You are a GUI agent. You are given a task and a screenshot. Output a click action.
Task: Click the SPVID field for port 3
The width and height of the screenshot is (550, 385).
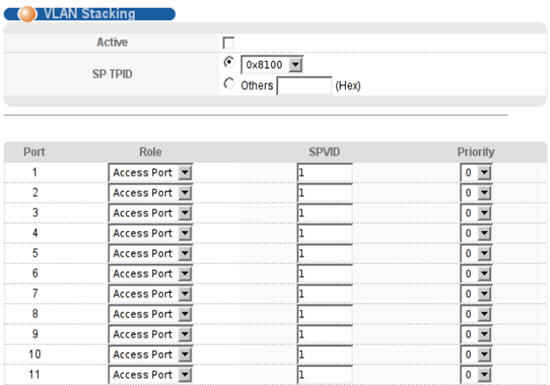coord(324,213)
